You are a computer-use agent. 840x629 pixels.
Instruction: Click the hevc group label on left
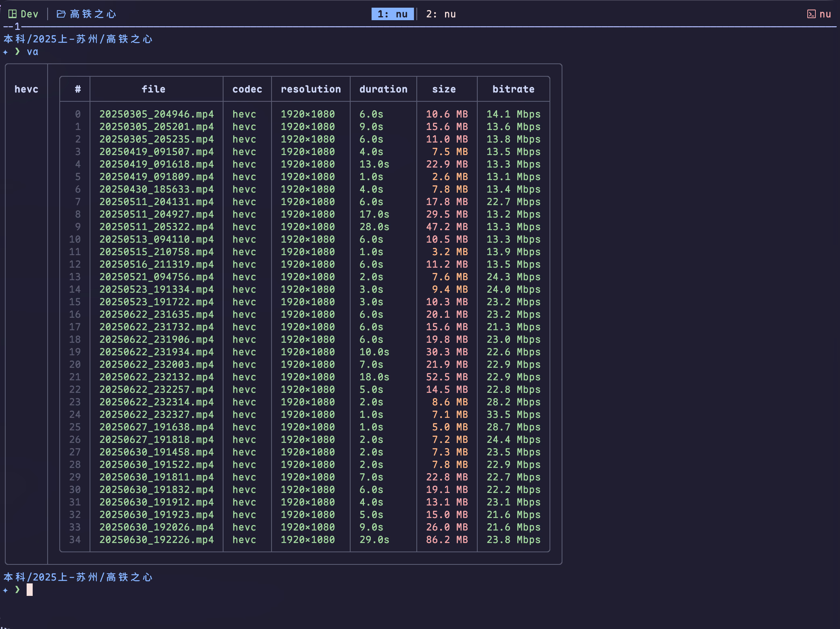[26, 89]
